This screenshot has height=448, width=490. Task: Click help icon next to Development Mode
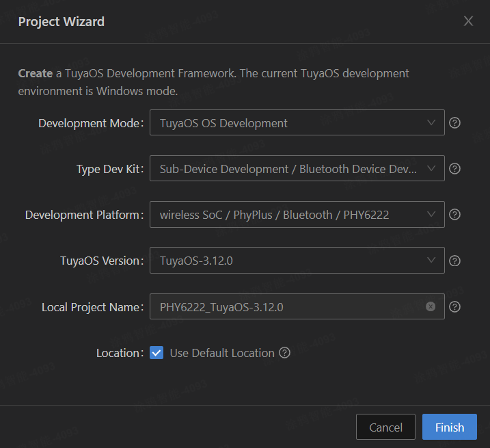[454, 123]
